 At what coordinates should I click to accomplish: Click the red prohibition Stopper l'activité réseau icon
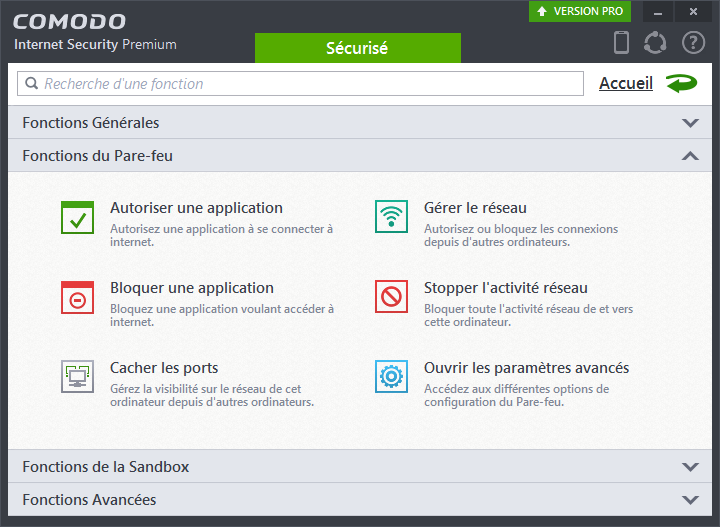(391, 297)
